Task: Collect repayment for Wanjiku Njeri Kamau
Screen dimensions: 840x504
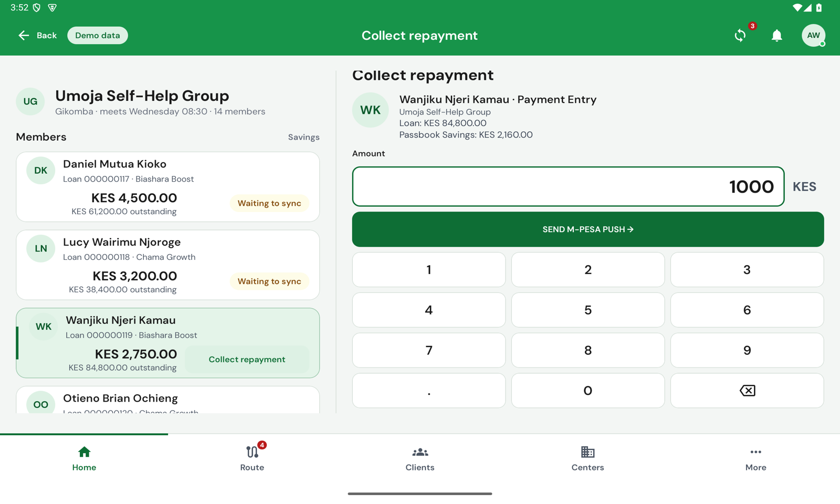Action: click(x=247, y=359)
